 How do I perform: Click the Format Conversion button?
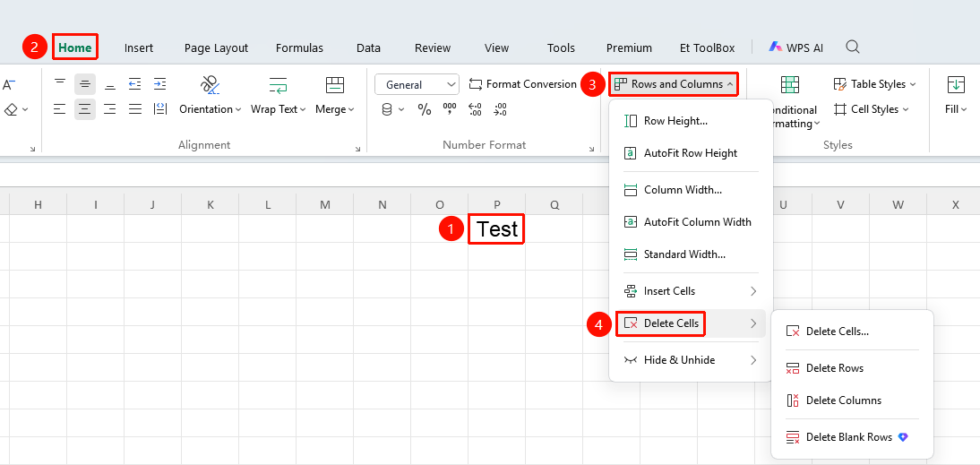point(523,83)
